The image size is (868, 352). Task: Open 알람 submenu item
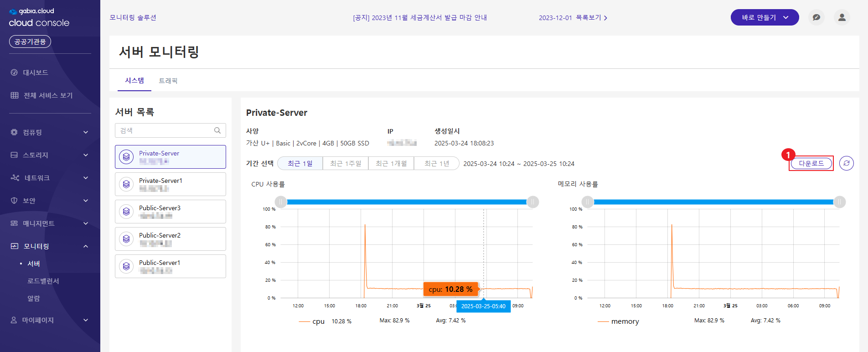pyautogui.click(x=34, y=298)
